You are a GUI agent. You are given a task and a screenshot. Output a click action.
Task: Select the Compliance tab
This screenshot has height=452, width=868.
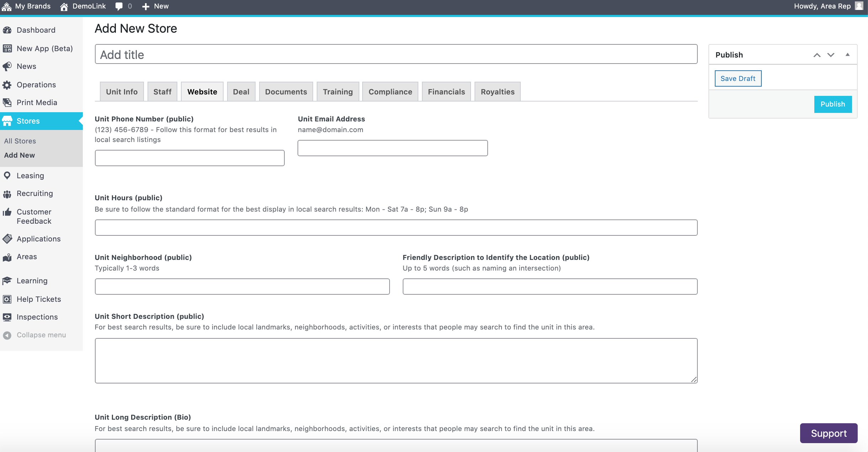pyautogui.click(x=390, y=91)
